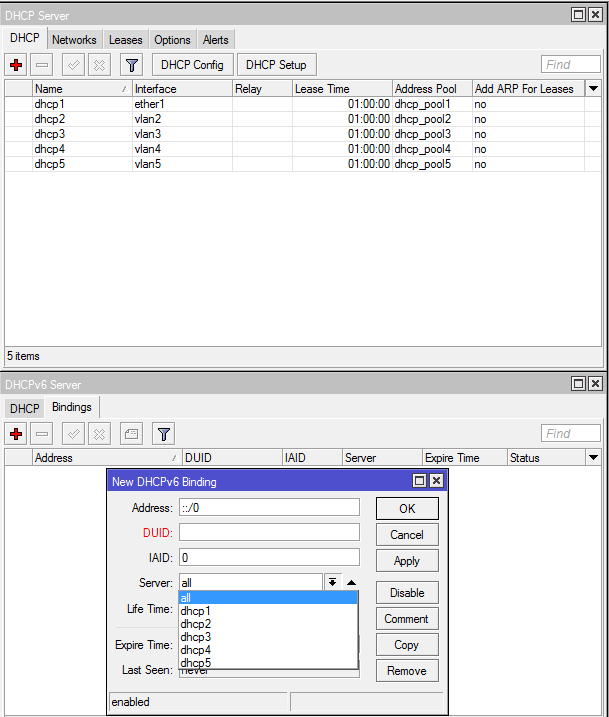Switch to DHCP tab in DHCP Server
Image resolution: width=609 pixels, height=717 pixels.
(25, 38)
